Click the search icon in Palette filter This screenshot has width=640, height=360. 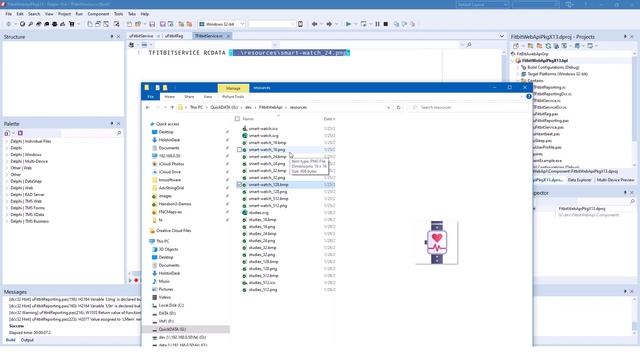pyautogui.click(x=119, y=133)
